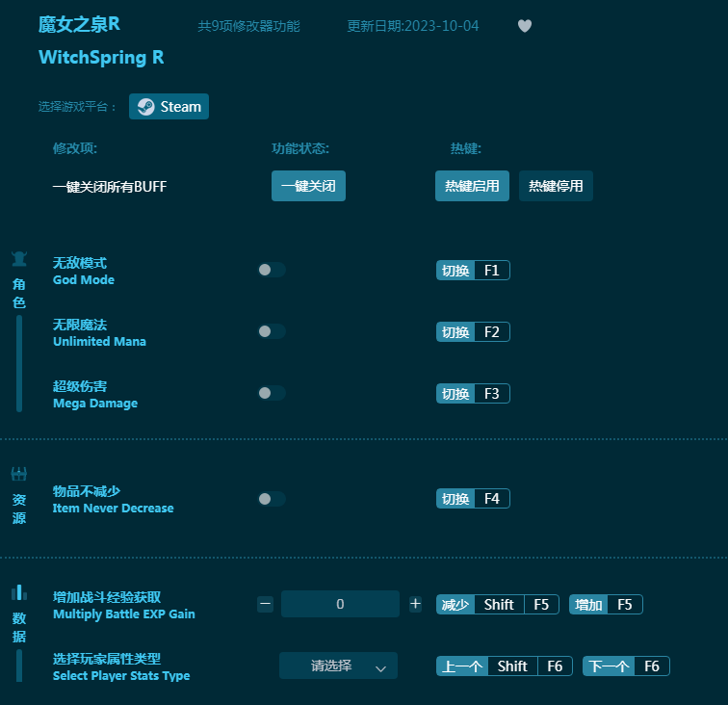
Task: Click the 切换 F3 hotkey for Mega Damage
Action: pyautogui.click(x=473, y=394)
